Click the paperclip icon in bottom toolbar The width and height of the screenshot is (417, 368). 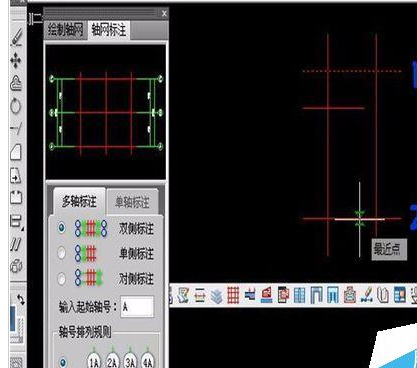coord(383,295)
